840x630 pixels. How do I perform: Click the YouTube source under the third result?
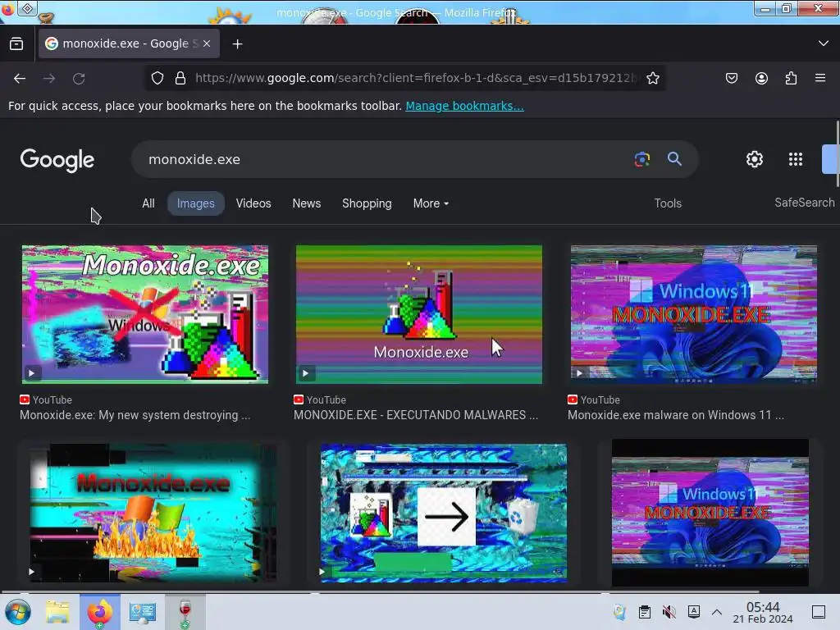[594, 399]
